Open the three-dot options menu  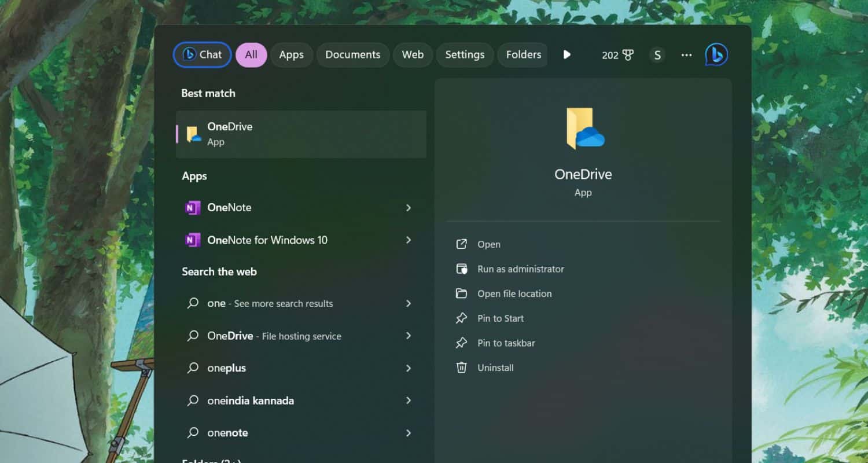coord(686,55)
